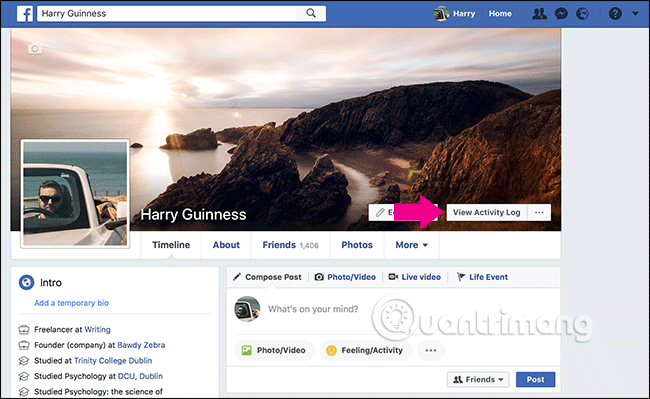Click the cover photo camera icon
The width and height of the screenshot is (650, 399).
[x=35, y=49]
